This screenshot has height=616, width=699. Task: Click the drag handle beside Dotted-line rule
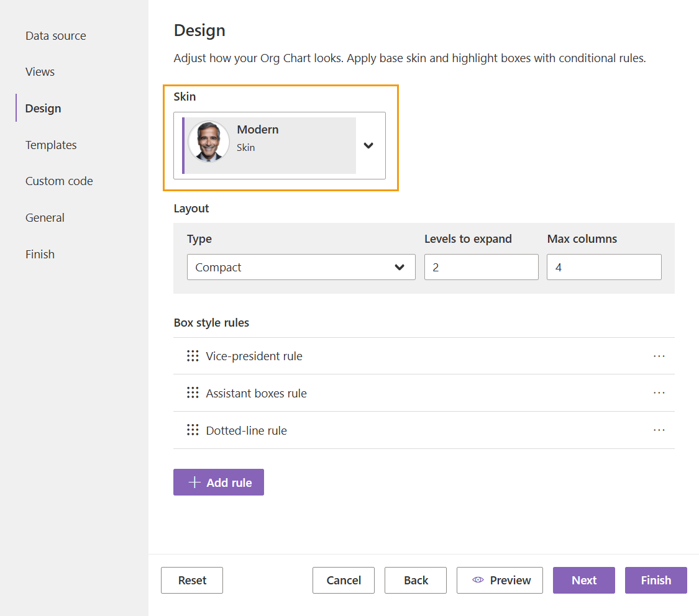(x=193, y=430)
